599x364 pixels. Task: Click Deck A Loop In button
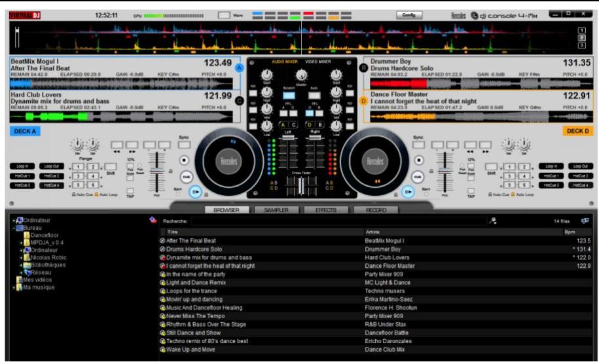point(22,166)
